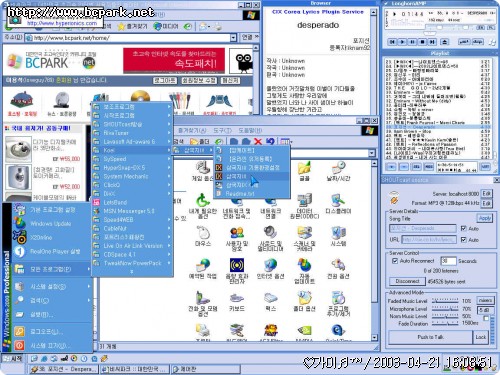The width and height of the screenshot is (500, 375).
Task: Select Windows Update in Start menu
Action: click(x=52, y=224)
